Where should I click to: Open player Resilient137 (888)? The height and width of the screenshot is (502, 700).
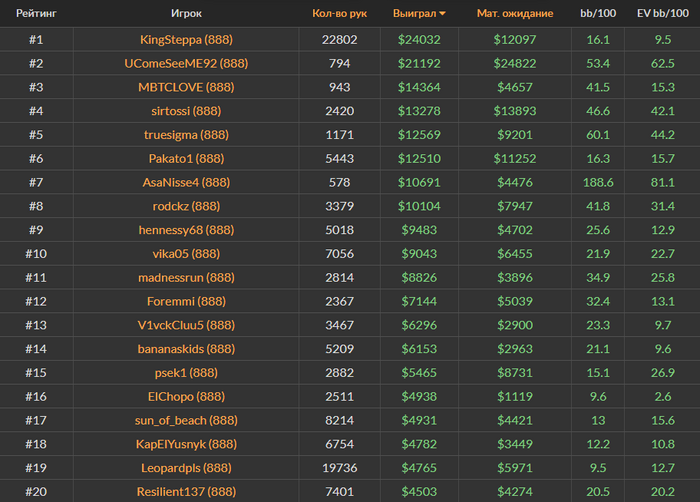click(x=186, y=492)
